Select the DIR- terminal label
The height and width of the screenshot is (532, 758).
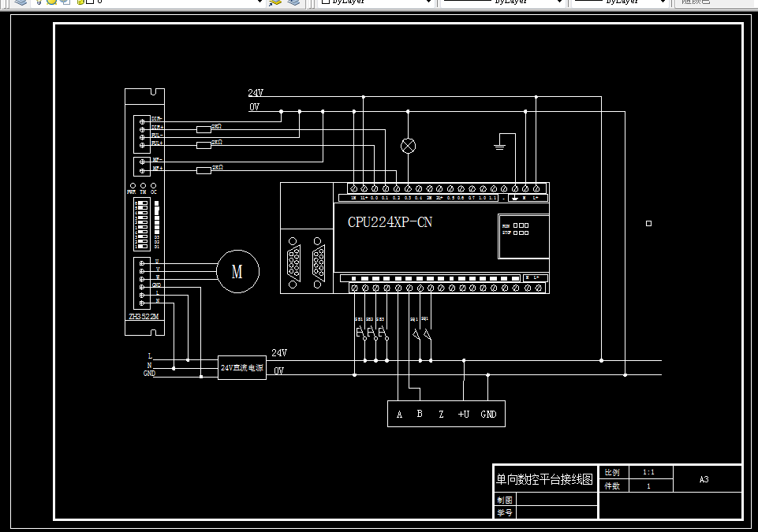pos(157,119)
